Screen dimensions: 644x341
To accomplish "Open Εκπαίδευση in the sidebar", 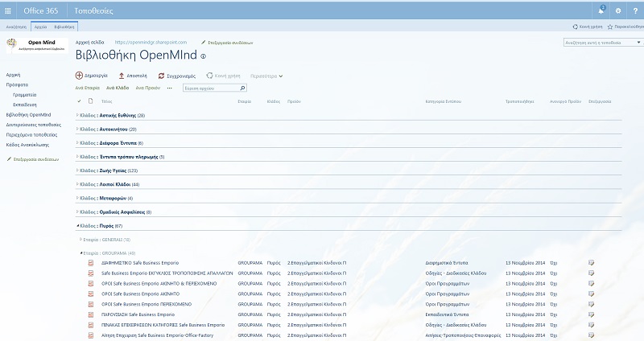I will click(25, 105).
